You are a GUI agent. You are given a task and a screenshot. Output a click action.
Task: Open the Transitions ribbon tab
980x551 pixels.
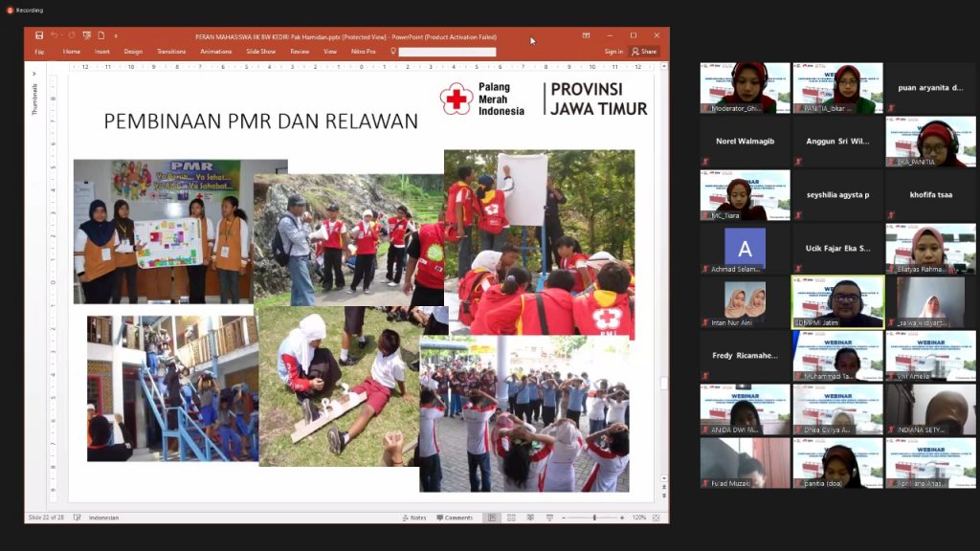[171, 52]
